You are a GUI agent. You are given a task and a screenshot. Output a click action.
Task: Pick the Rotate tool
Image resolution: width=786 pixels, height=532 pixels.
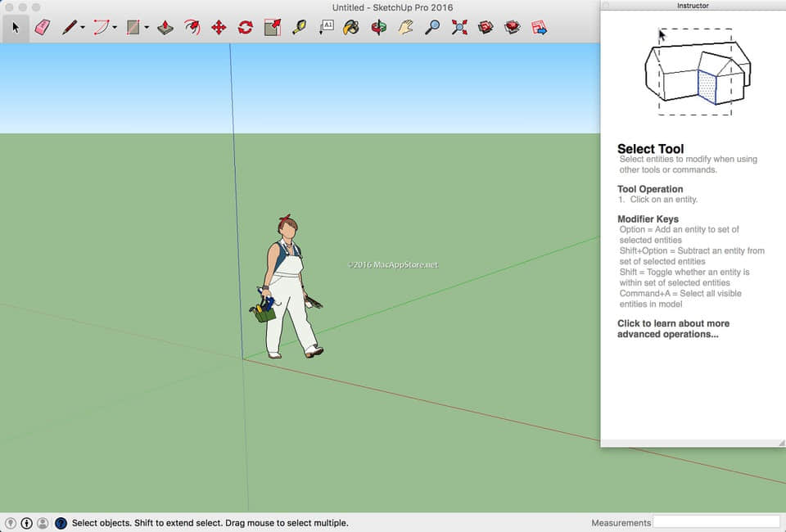[246, 27]
